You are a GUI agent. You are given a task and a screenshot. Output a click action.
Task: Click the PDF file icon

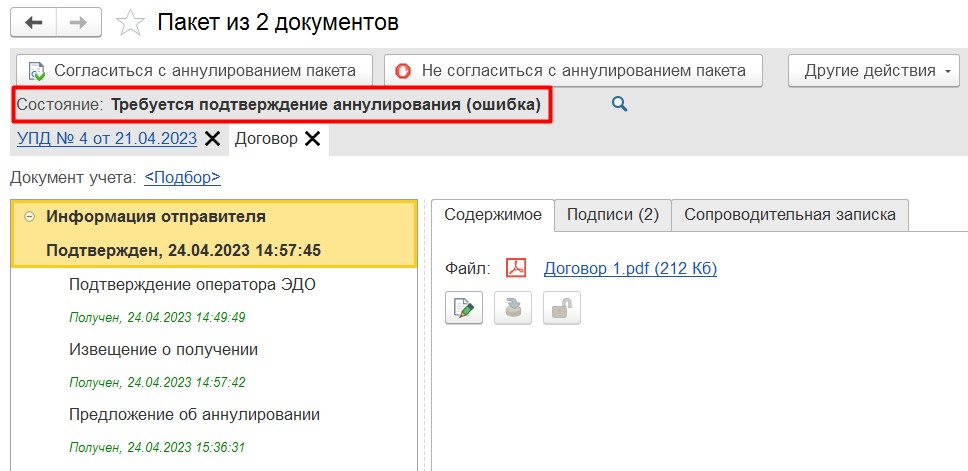[x=516, y=268]
